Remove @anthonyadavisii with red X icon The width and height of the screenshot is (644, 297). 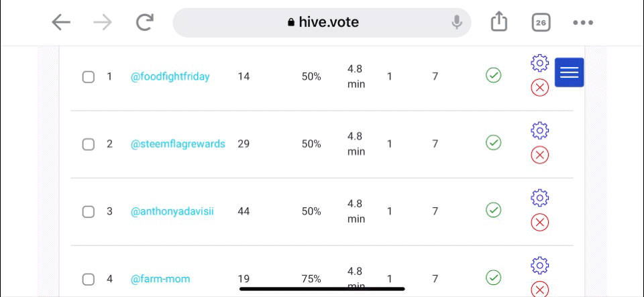click(x=539, y=223)
